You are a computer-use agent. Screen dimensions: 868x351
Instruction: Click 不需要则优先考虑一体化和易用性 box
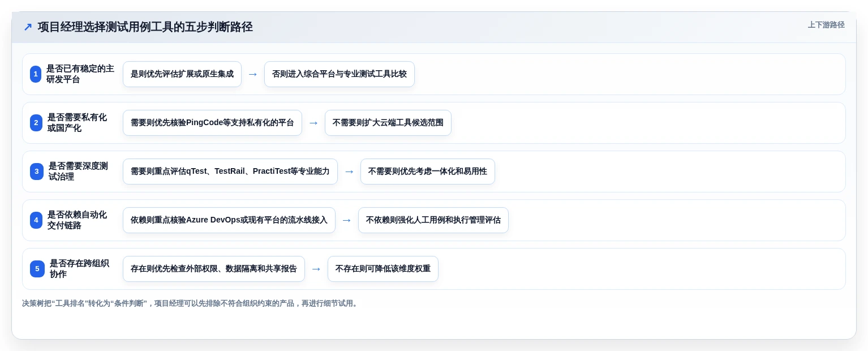(x=428, y=172)
